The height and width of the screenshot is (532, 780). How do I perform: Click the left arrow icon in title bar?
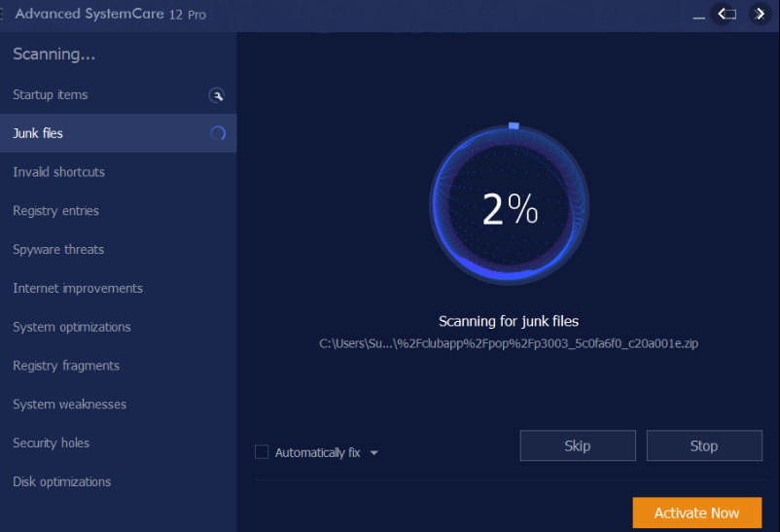pyautogui.click(x=725, y=14)
